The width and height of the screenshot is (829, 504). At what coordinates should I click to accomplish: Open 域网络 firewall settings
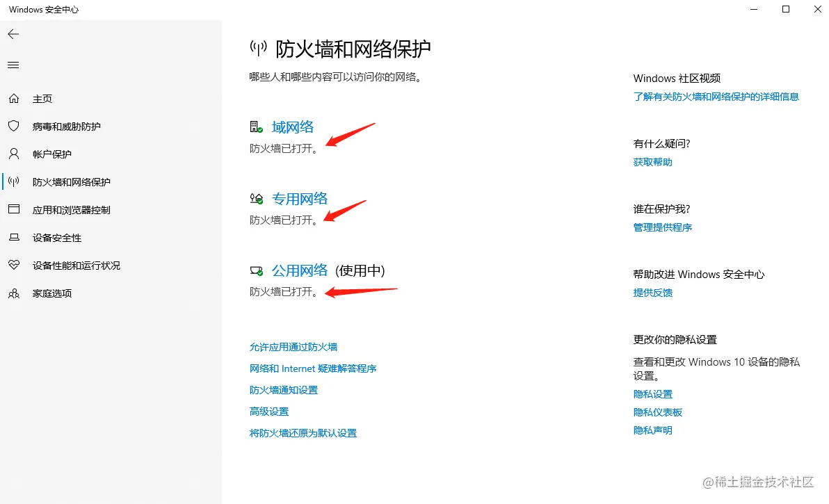coord(292,127)
